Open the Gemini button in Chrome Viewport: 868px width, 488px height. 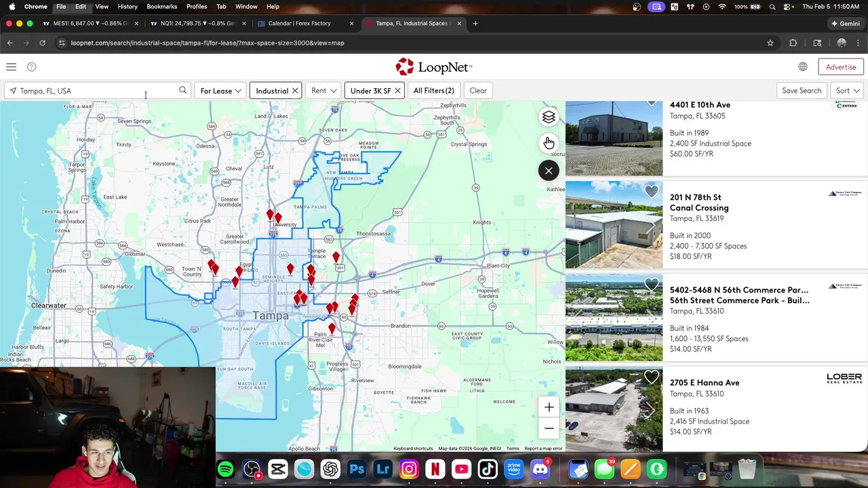[846, 23]
